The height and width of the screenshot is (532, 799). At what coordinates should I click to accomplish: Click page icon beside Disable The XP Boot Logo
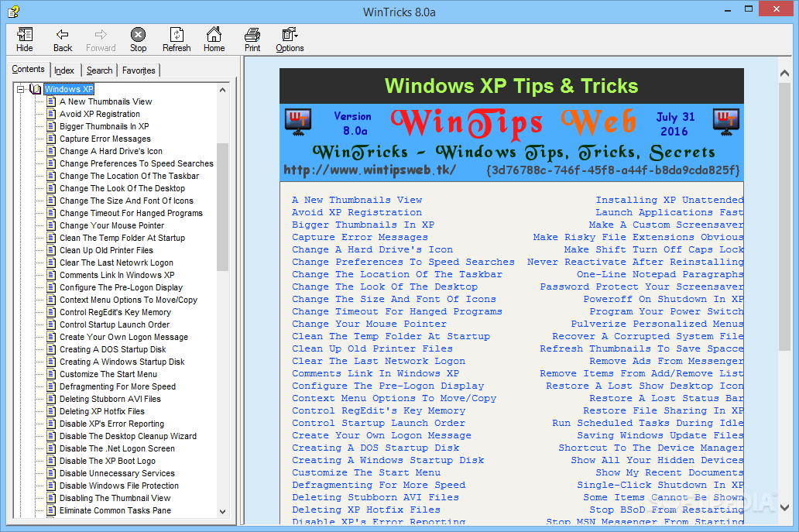point(51,461)
